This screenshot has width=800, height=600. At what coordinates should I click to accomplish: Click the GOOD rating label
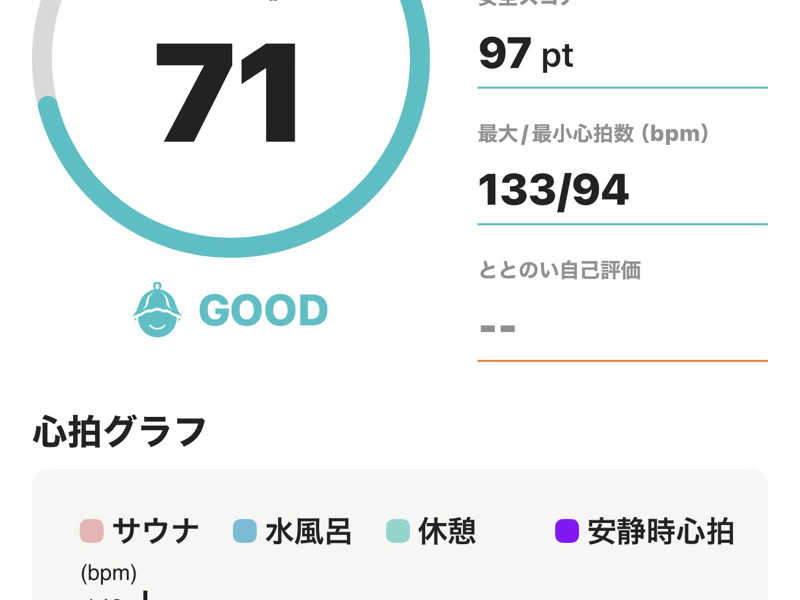point(263,310)
